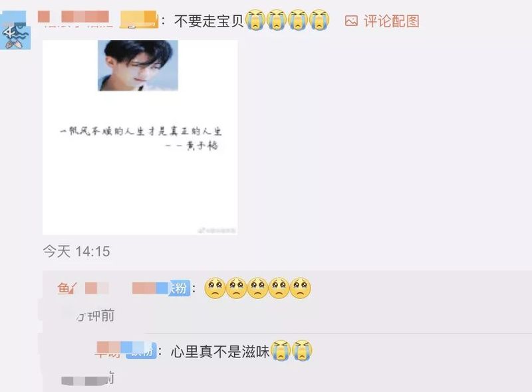Image resolution: width=532 pixels, height=392 pixels.
Task: Open the 评论配图 link
Action: [x=391, y=21]
